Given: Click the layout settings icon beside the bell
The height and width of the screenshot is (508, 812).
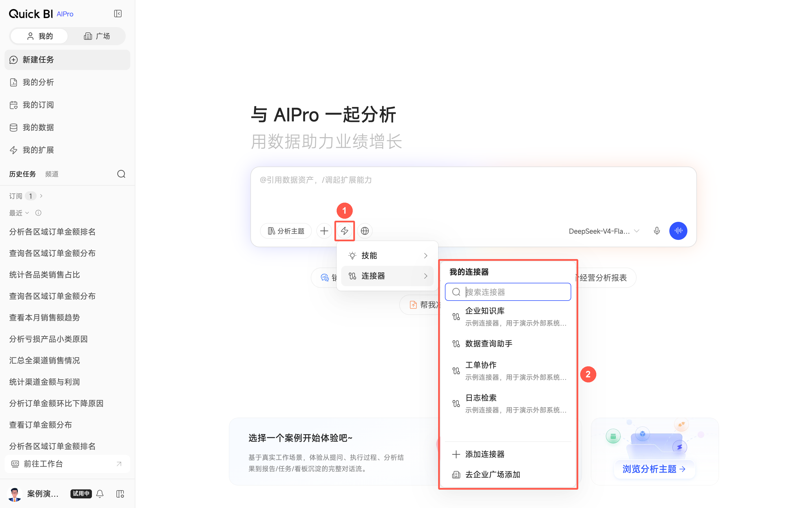Looking at the screenshot, I should click(120, 494).
